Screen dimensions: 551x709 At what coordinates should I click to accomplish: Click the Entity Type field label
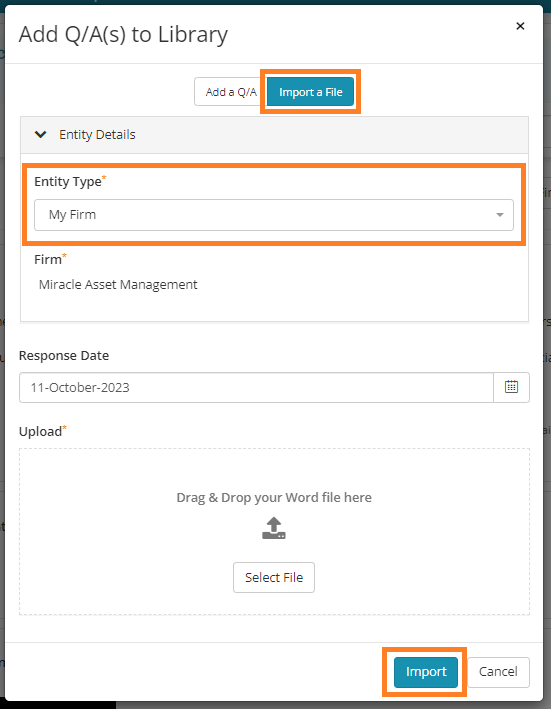pos(70,181)
